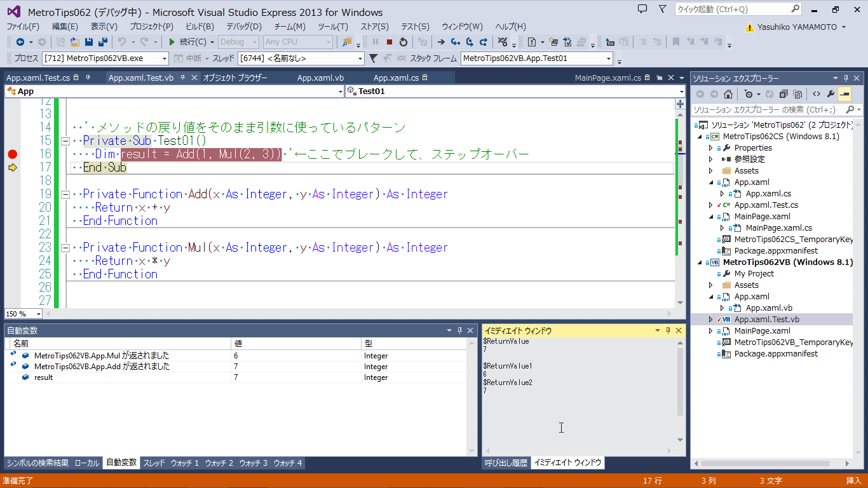Close the App.xaml.Test.vb tab
The image size is (868, 488).
(194, 78)
